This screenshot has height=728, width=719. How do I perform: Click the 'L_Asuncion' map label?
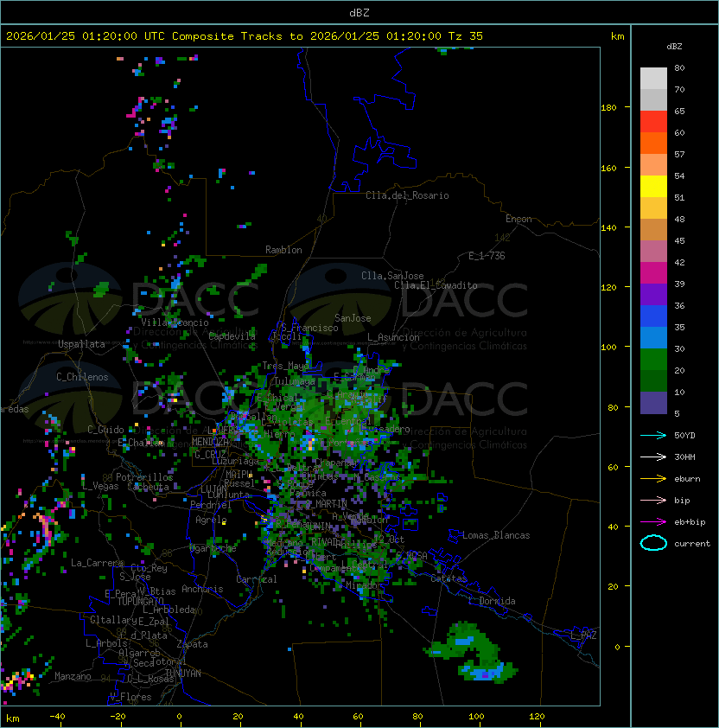(x=393, y=337)
